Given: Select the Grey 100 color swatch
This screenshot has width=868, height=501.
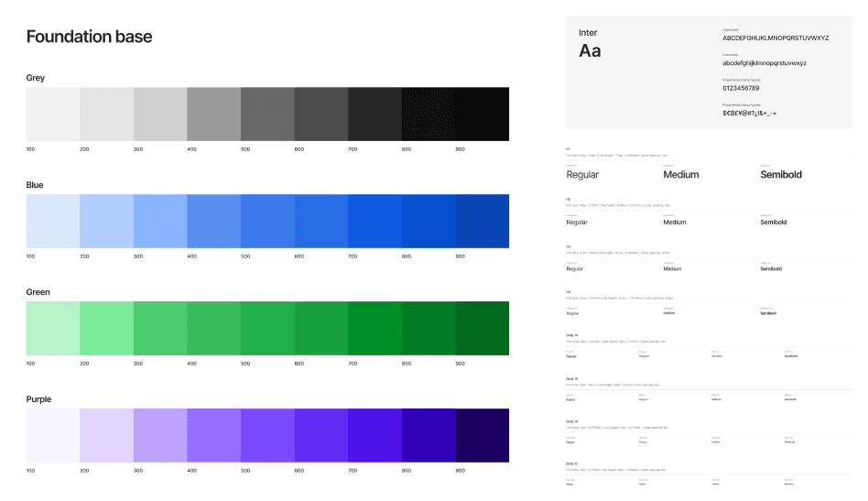Looking at the screenshot, I should point(53,114).
